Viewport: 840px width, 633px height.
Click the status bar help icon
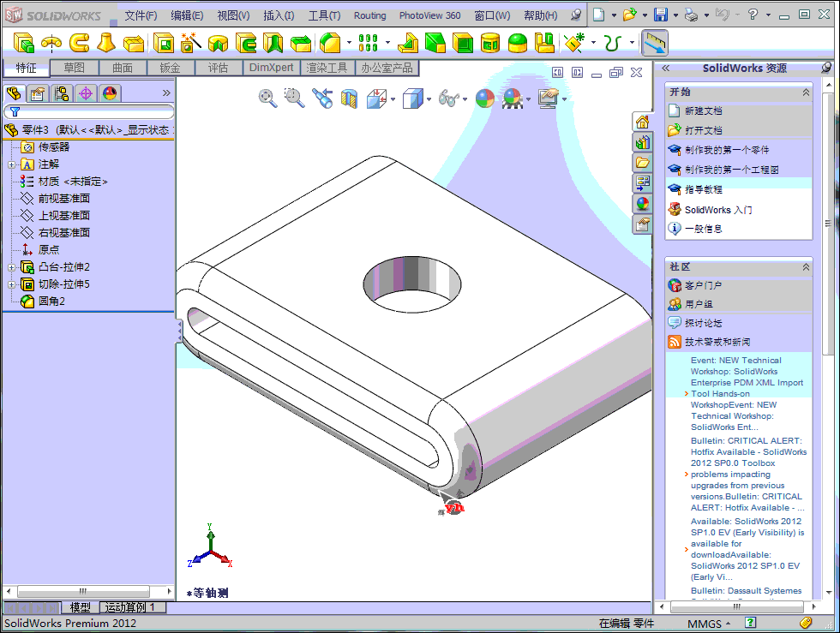751,623
